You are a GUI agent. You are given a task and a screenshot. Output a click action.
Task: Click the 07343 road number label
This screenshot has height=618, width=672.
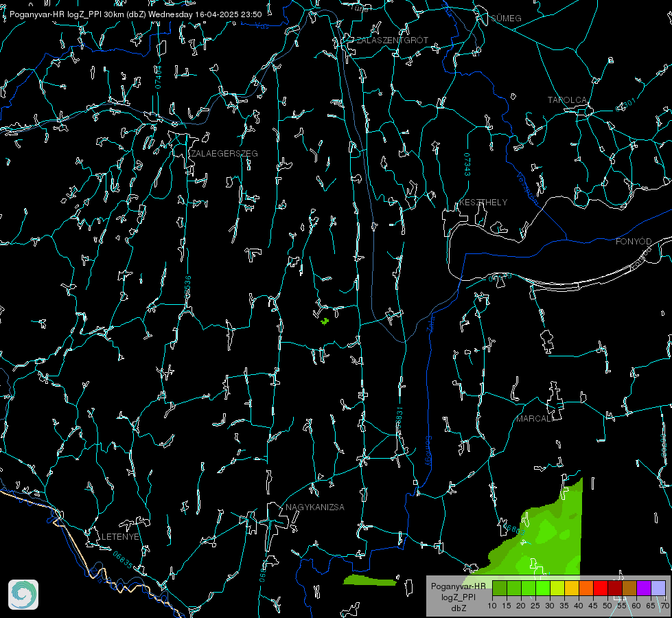[467, 165]
